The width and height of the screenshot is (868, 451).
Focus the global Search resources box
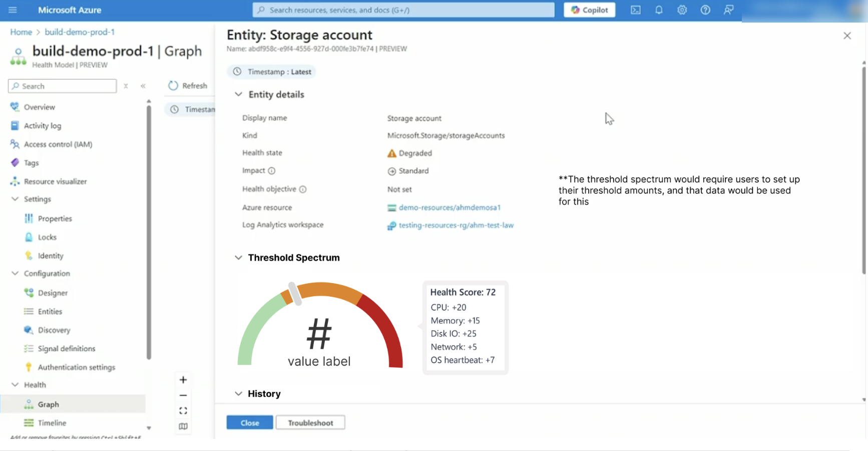[403, 10]
